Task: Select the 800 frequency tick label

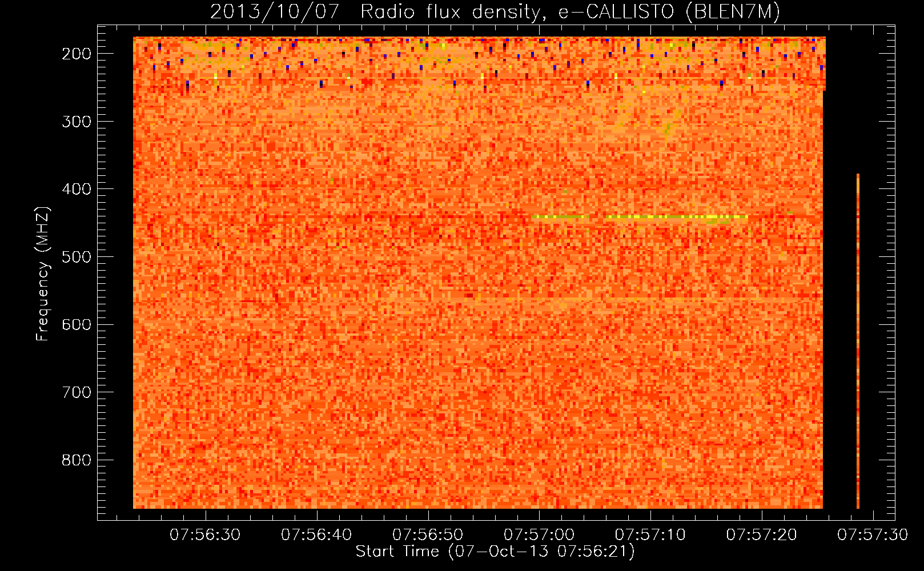Action: [77, 460]
